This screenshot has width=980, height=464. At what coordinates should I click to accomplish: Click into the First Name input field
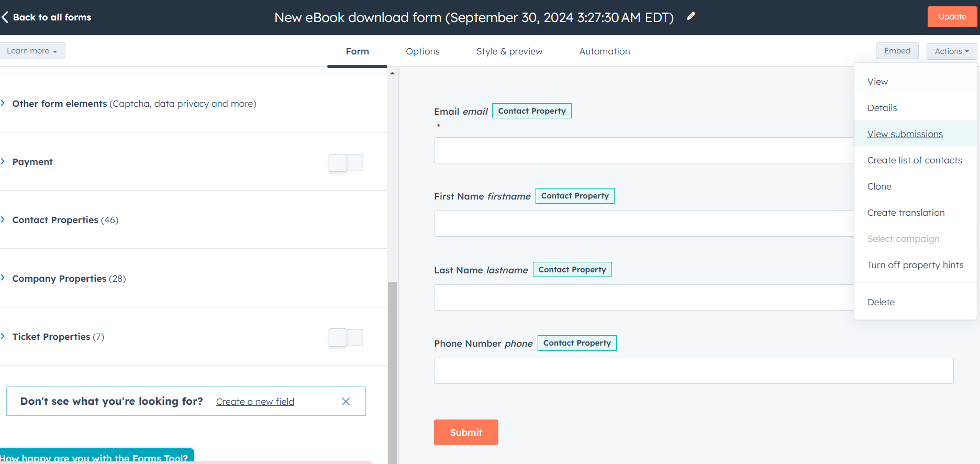point(644,224)
